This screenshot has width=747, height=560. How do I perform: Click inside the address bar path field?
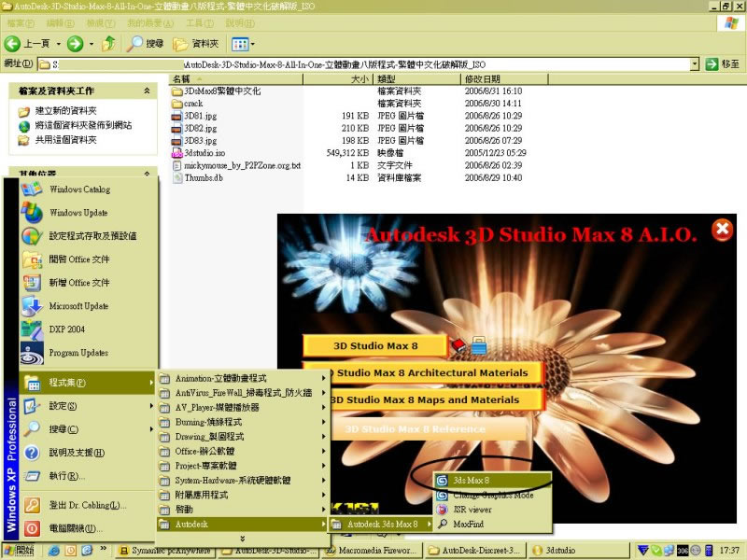click(x=364, y=64)
